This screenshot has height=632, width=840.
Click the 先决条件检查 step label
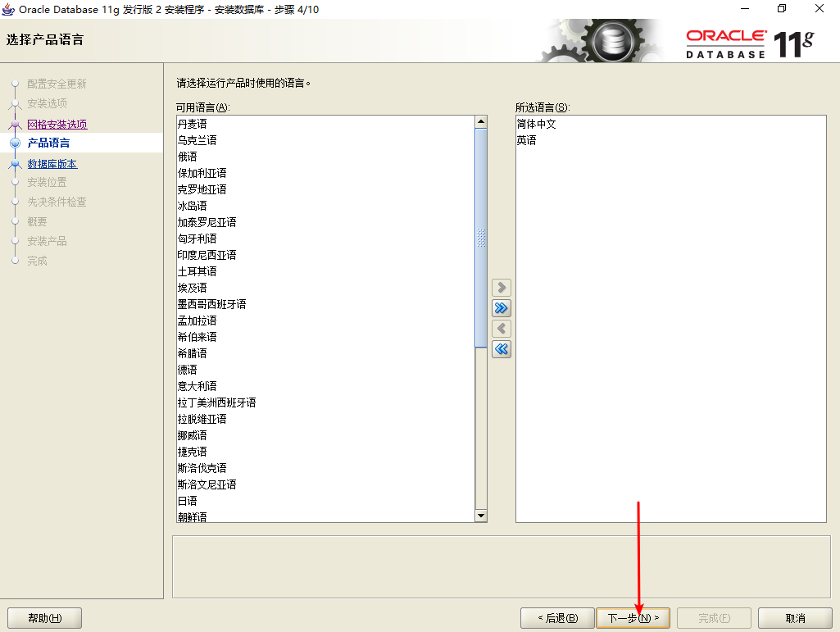click(57, 202)
